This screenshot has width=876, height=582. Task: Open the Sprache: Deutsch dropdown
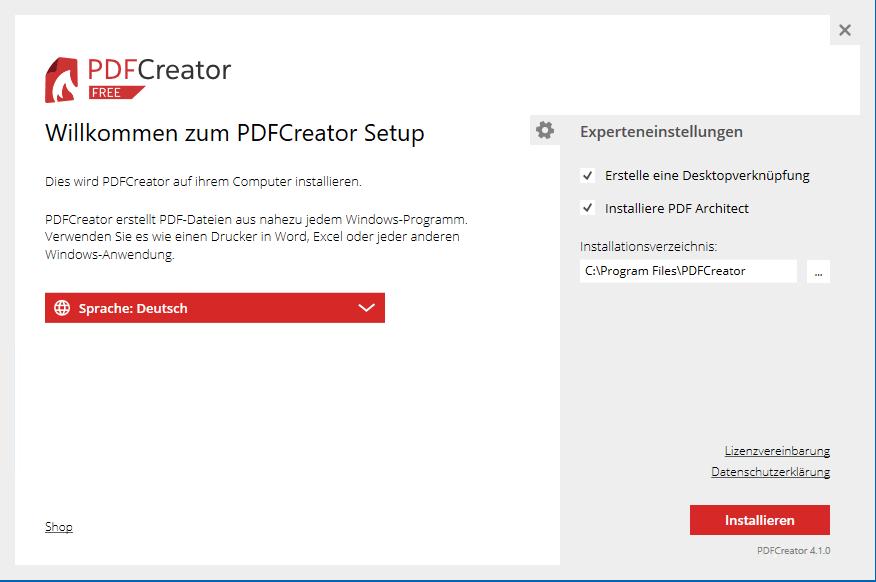[215, 308]
